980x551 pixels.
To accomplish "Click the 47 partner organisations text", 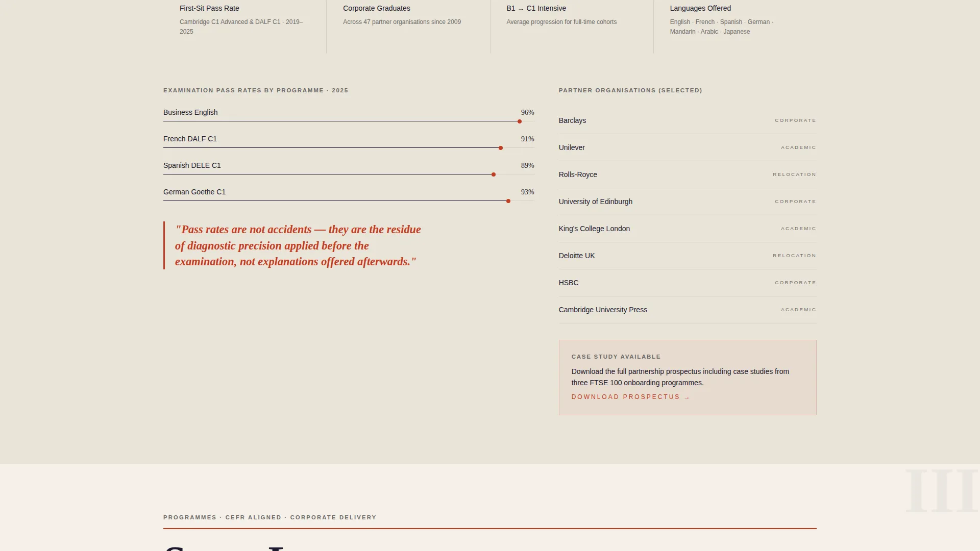I will click(402, 22).
